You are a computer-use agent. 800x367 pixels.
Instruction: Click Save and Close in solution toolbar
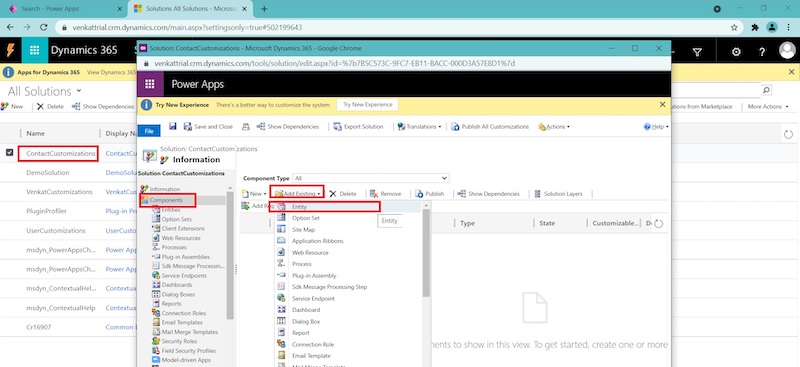click(x=208, y=127)
